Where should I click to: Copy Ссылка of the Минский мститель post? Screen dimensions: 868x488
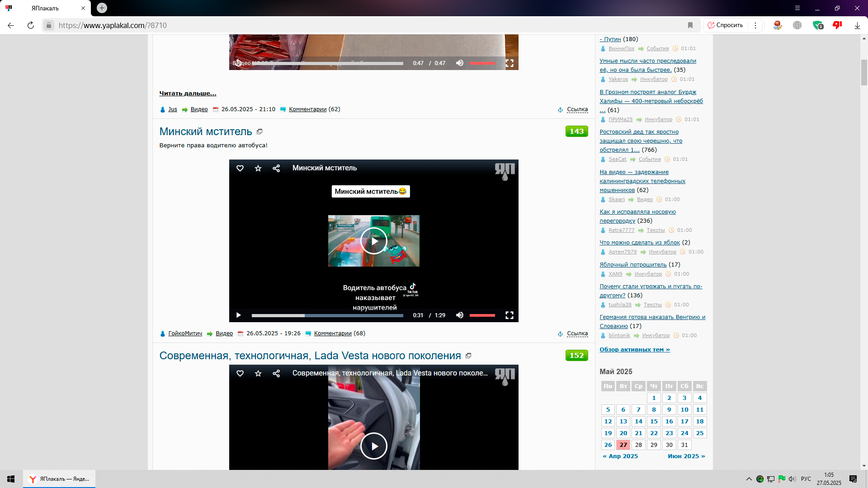click(x=577, y=333)
